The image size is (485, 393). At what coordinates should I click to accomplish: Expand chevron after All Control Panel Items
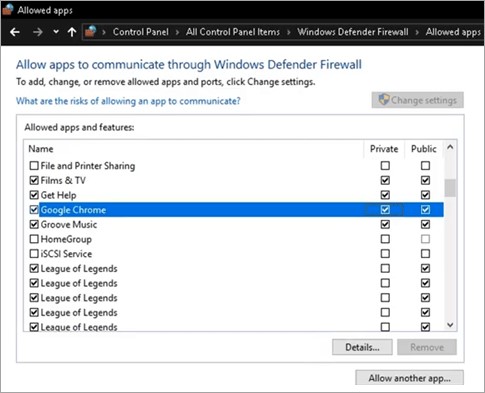[289, 32]
